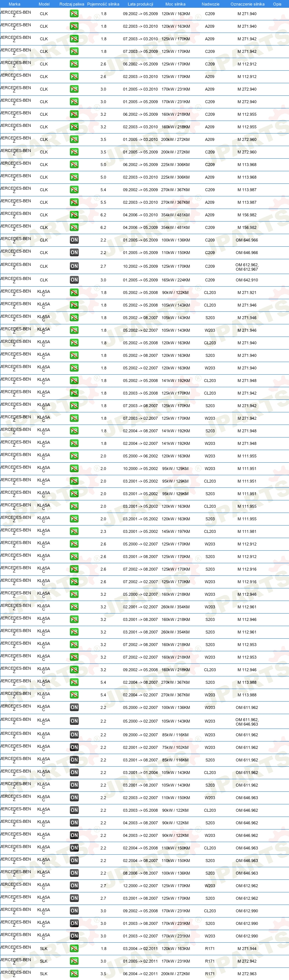Select the cell OM 611.962, OM 646.963
The height and width of the screenshot is (980, 289).
[x=247, y=722]
